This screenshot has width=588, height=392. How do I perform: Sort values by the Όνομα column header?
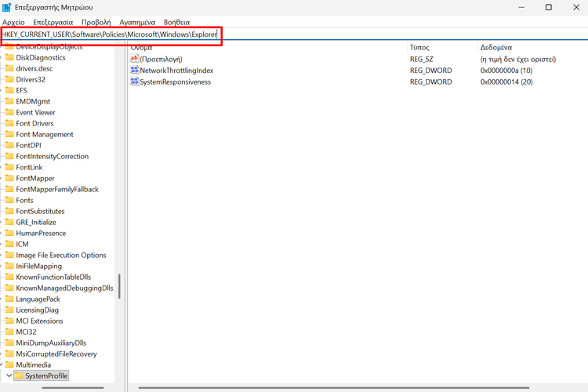point(142,48)
